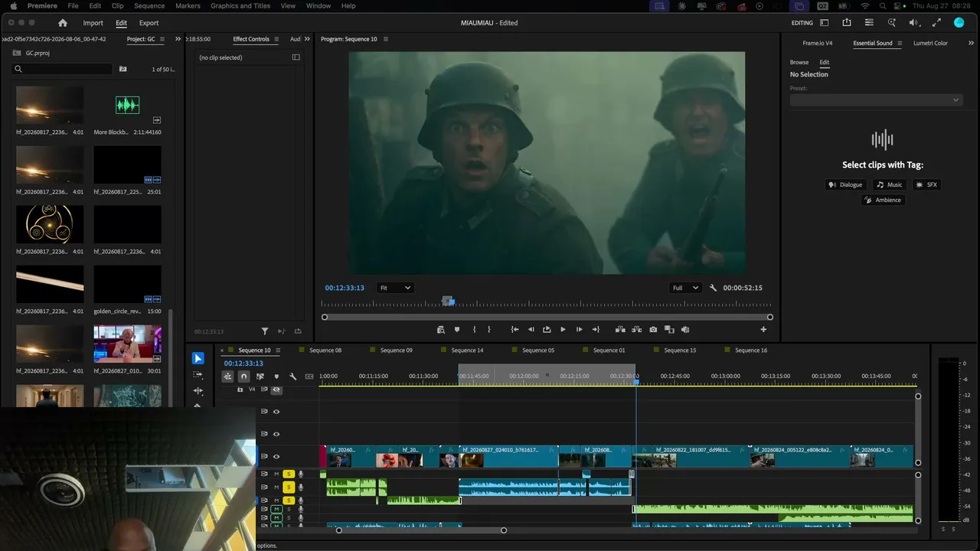Viewport: 980px width, 551px height.
Task: Play the sequence in Program Monitor
Action: click(x=563, y=330)
